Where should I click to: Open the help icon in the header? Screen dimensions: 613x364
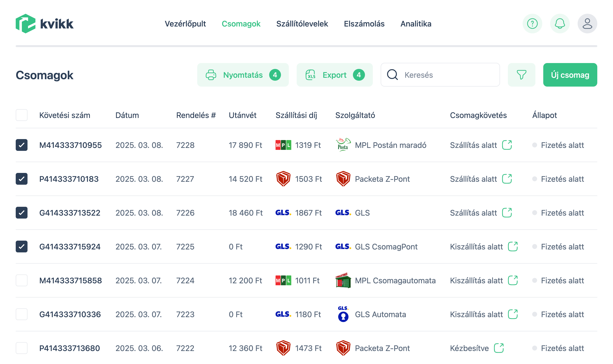(x=532, y=24)
